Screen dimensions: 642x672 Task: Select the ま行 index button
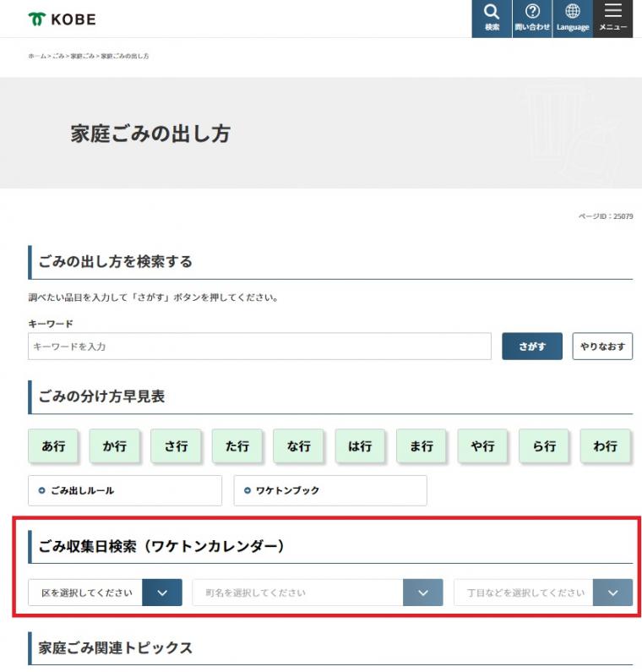(x=421, y=446)
